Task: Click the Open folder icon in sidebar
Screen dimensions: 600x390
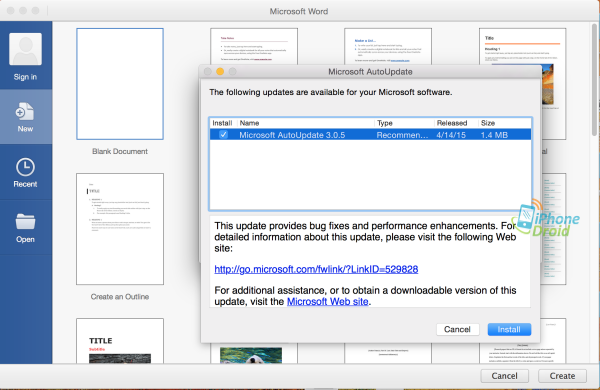Action: 25,222
